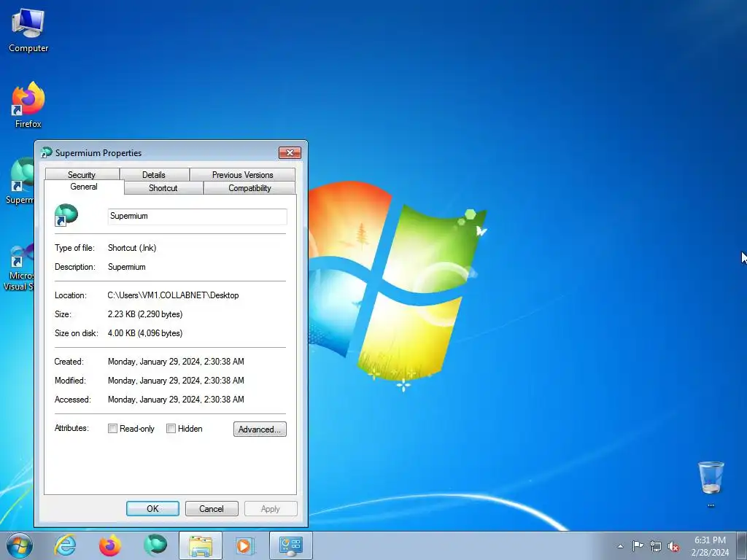Viewport: 747px width, 560px height.
Task: Confirm with the OK button
Action: tap(152, 508)
